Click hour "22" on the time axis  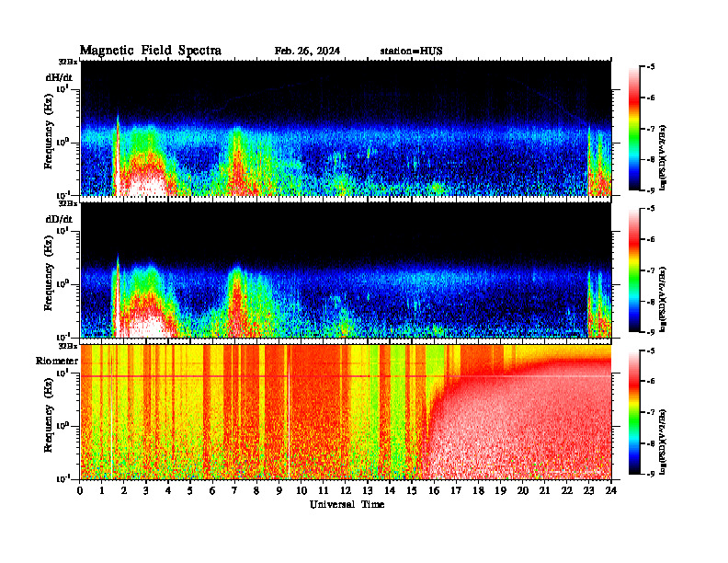pyautogui.click(x=567, y=491)
